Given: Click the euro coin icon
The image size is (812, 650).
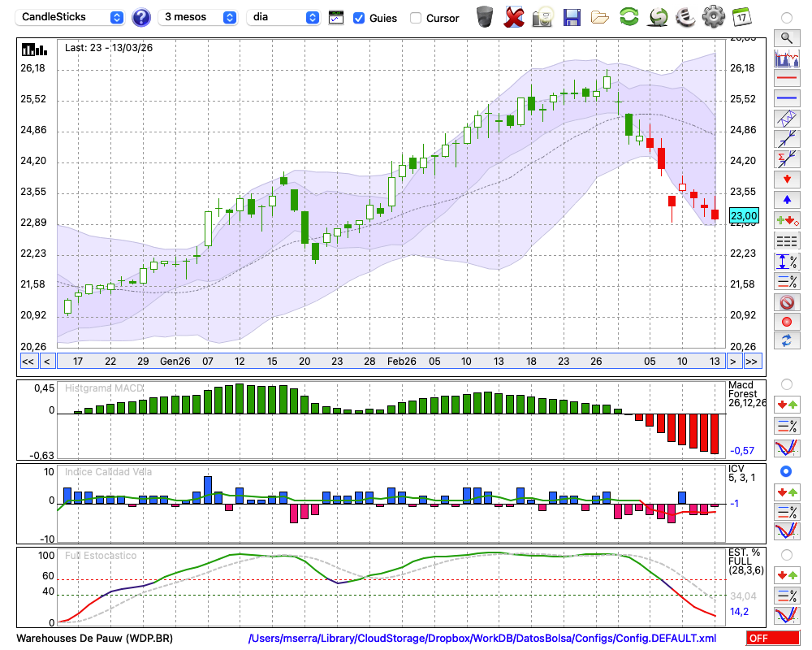Looking at the screenshot, I should (x=685, y=16).
